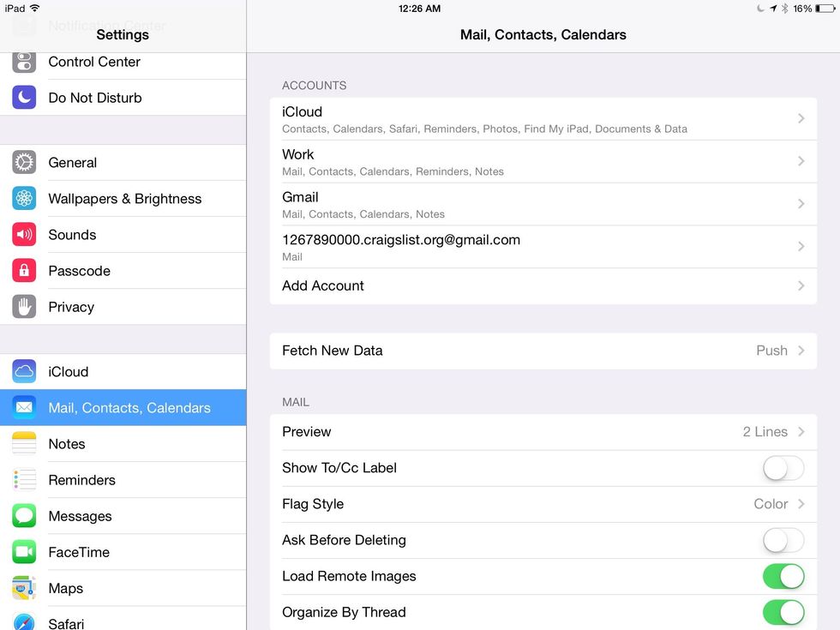Open Wallpapers & Brightness flower icon
The image size is (840, 630).
24,199
